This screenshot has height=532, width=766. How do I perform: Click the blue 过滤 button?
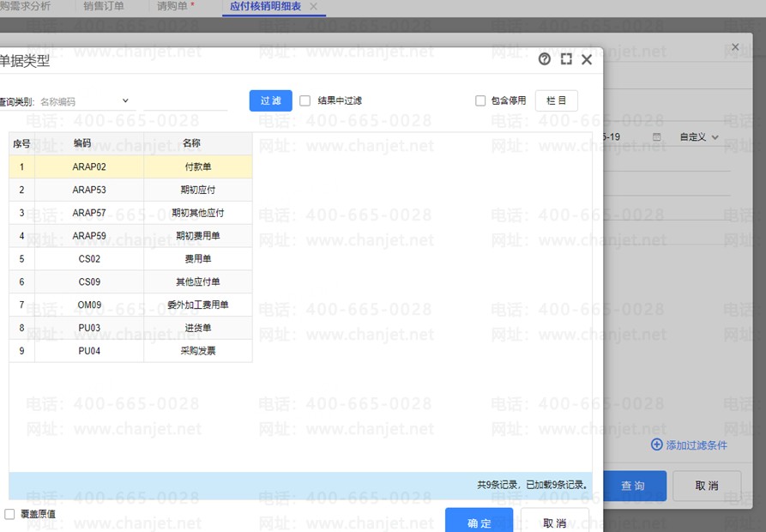pos(270,100)
